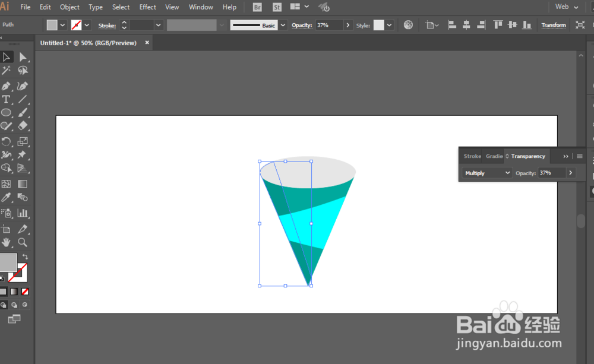594x364 pixels.
Task: Switch to the Gradient panel tab
Action: pos(494,156)
